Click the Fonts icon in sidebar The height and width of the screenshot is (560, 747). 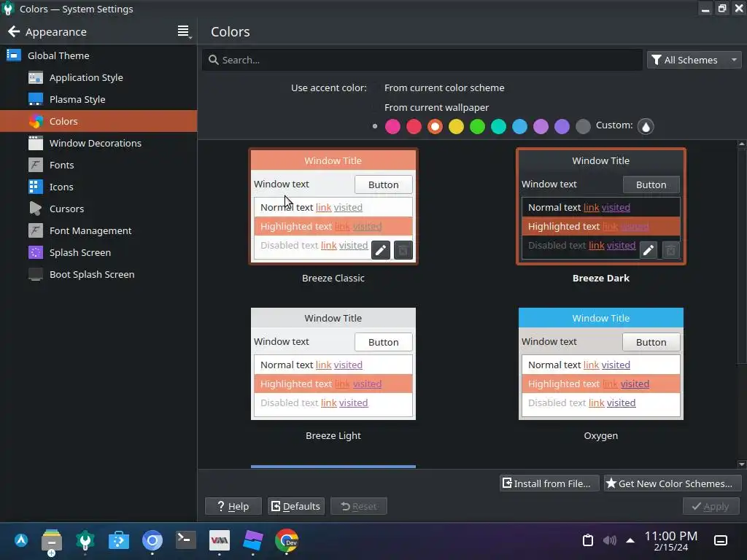coord(35,165)
